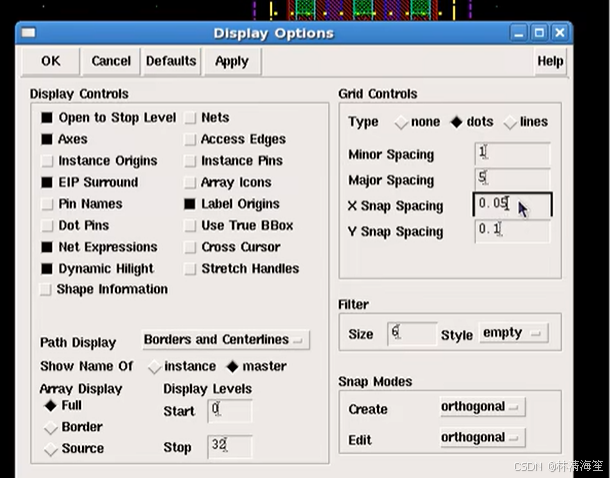This screenshot has width=610, height=478.
Task: Select grid type none
Action: [401, 123]
